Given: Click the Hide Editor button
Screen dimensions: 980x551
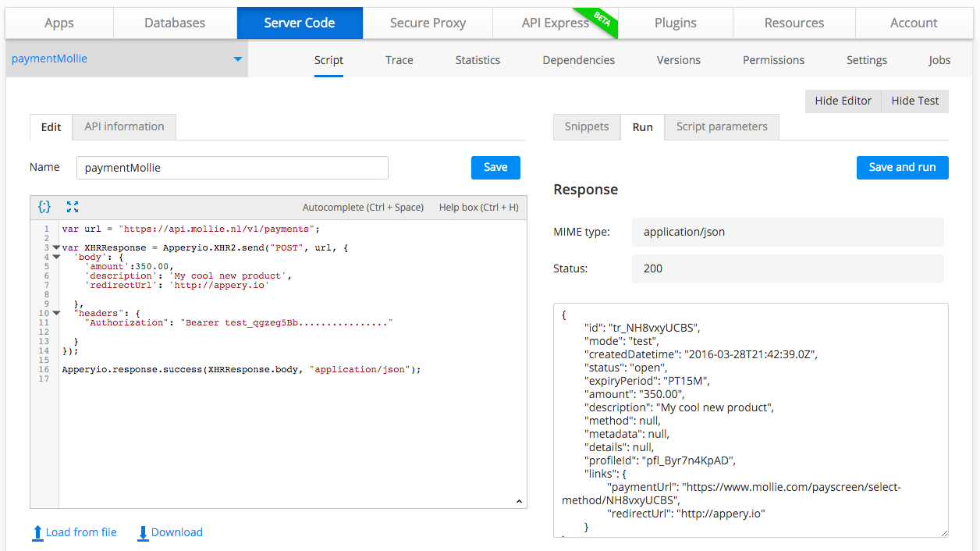Looking at the screenshot, I should coord(843,101).
